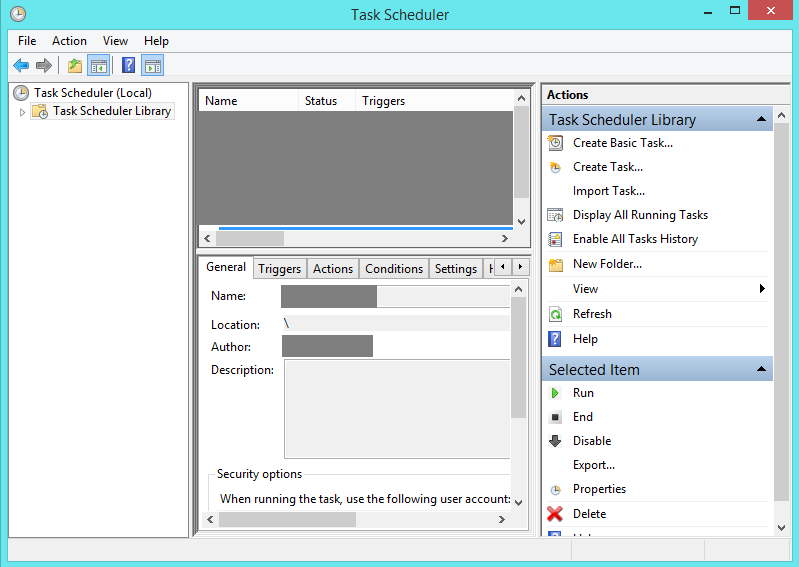This screenshot has height=567, width=799.
Task: Switch to the Settings tab
Action: 456,268
